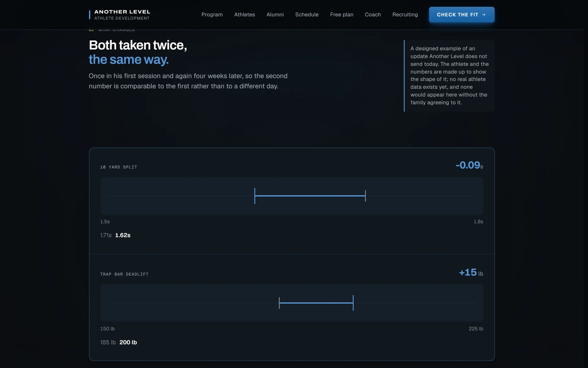Click 'the same way.' blue heading text
The width and height of the screenshot is (588, 368).
click(129, 60)
